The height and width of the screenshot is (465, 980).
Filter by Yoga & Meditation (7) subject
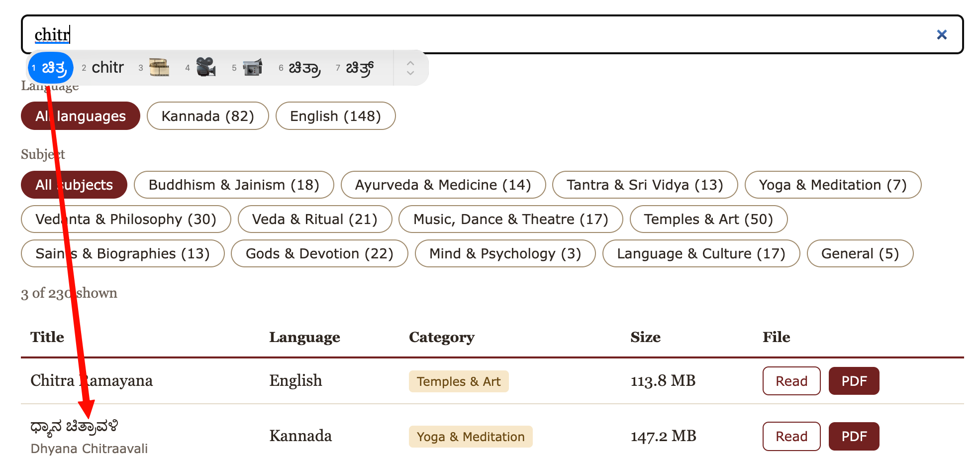pos(833,185)
